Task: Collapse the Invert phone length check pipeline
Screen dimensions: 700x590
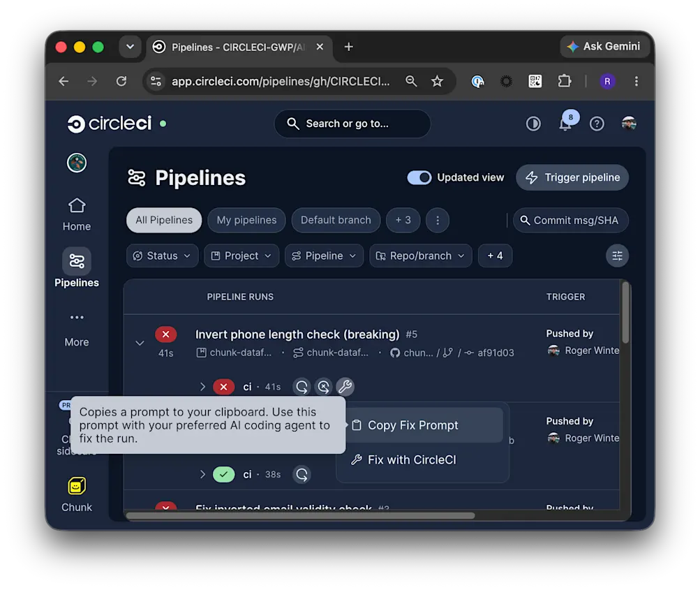Action: click(x=140, y=343)
